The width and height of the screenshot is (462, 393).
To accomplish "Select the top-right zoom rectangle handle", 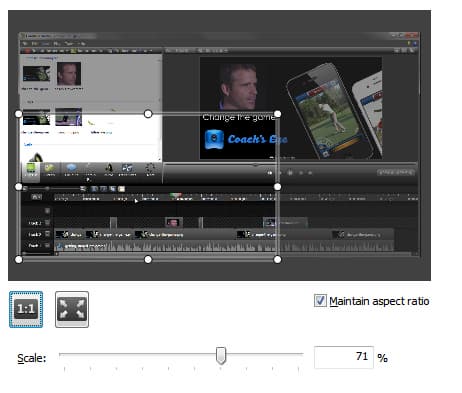I will [277, 114].
